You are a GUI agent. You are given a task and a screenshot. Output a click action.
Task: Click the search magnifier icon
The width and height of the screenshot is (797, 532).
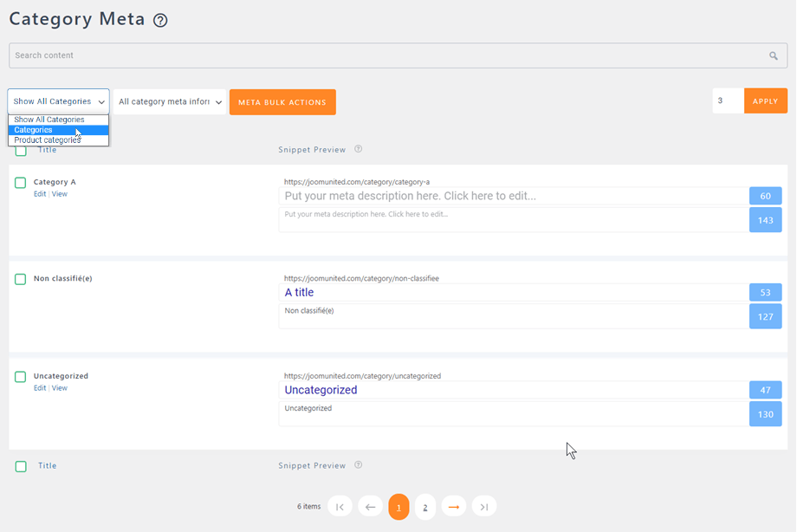tap(774, 55)
